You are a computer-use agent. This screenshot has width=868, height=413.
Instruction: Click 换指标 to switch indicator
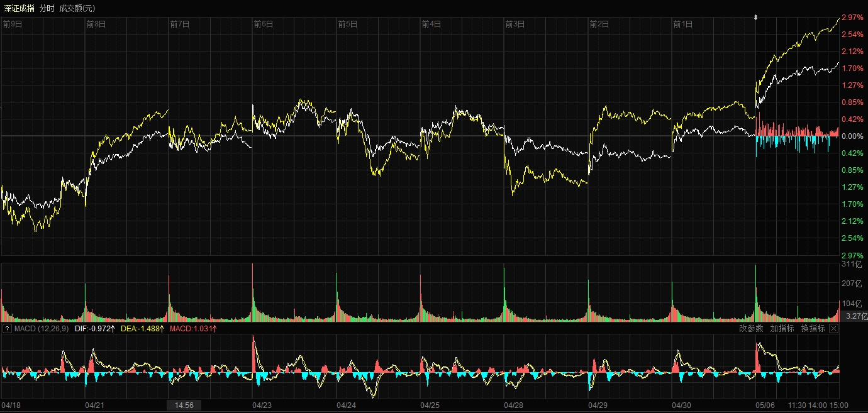813,329
